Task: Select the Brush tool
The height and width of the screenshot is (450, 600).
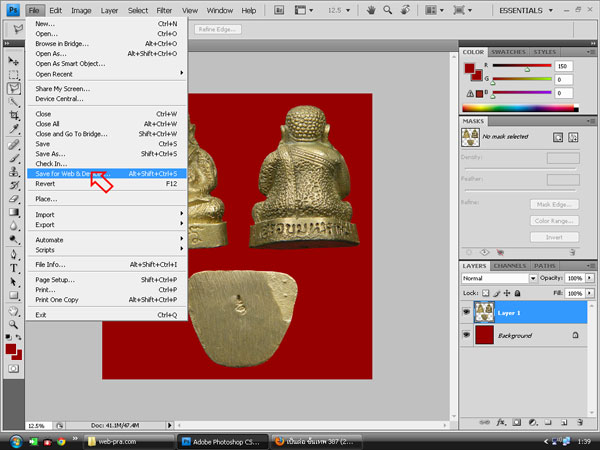Action: 14,158
